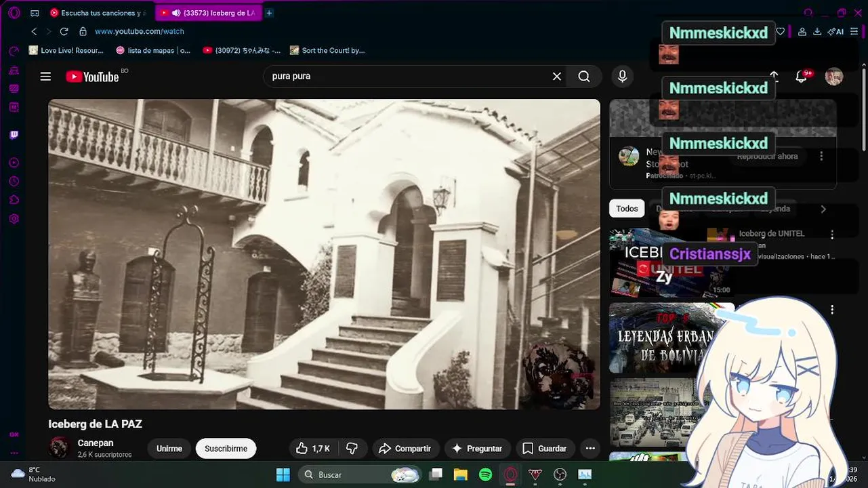Click Opera GX taskbar icon
Image resolution: width=868 pixels, height=488 pixels.
point(510,475)
